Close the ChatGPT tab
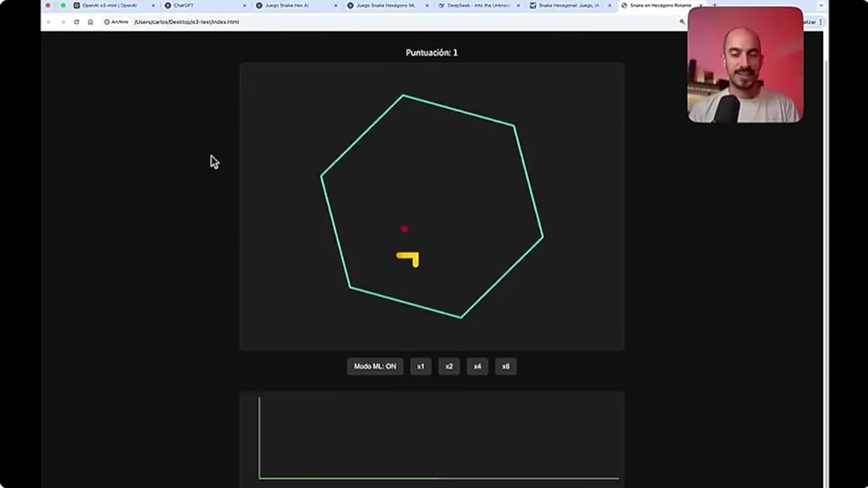 click(244, 5)
